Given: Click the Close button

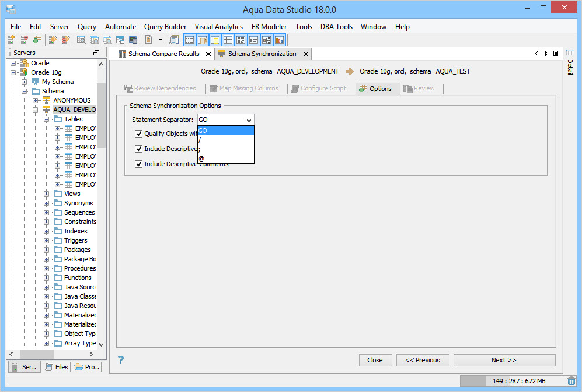Looking at the screenshot, I should pos(375,360).
